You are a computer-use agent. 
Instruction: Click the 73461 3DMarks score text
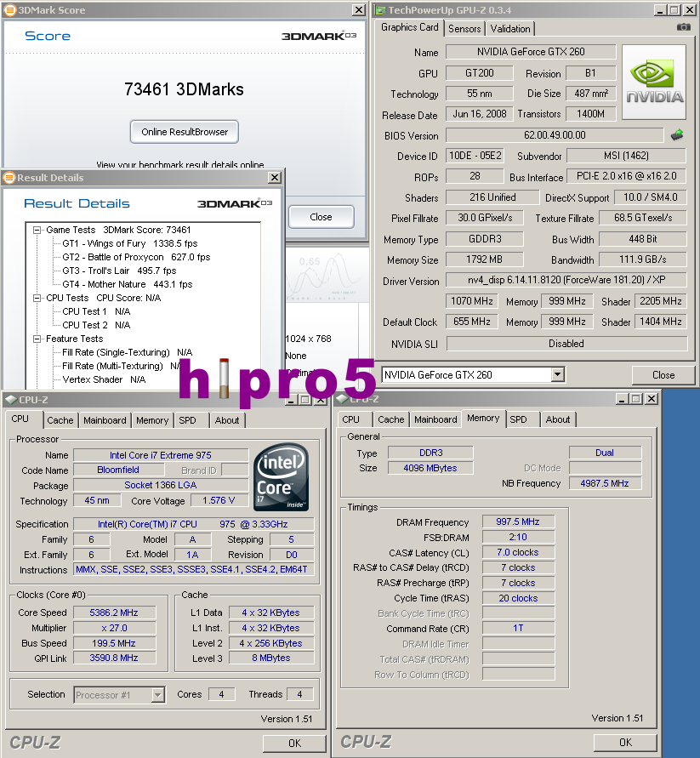(x=185, y=89)
